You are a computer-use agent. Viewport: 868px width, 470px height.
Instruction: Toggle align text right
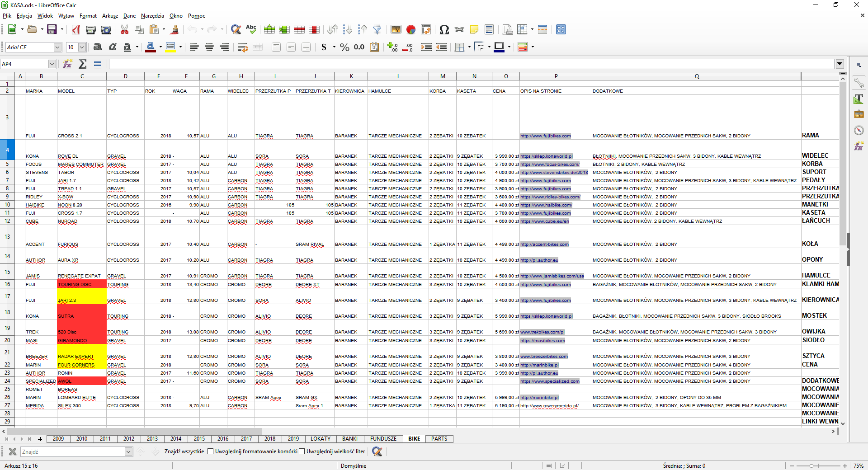point(224,47)
